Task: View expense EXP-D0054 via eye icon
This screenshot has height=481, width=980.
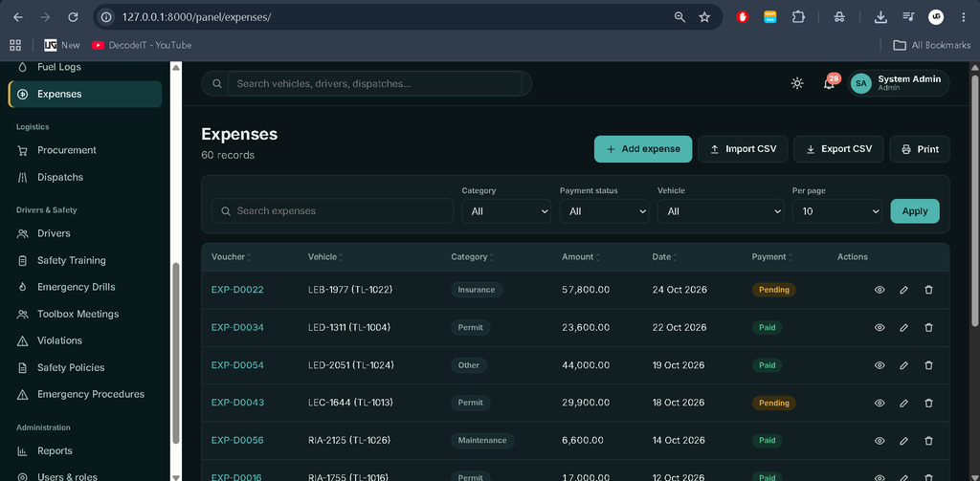Action: 880,365
